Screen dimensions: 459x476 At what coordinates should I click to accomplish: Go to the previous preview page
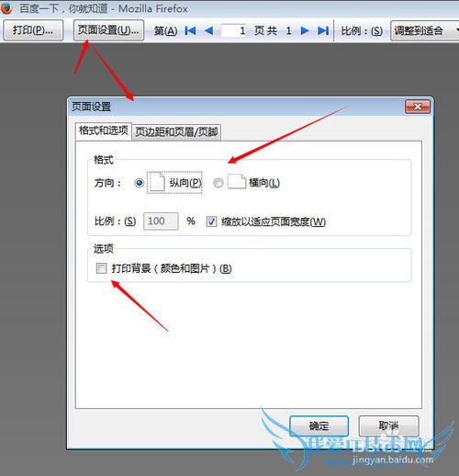point(208,30)
